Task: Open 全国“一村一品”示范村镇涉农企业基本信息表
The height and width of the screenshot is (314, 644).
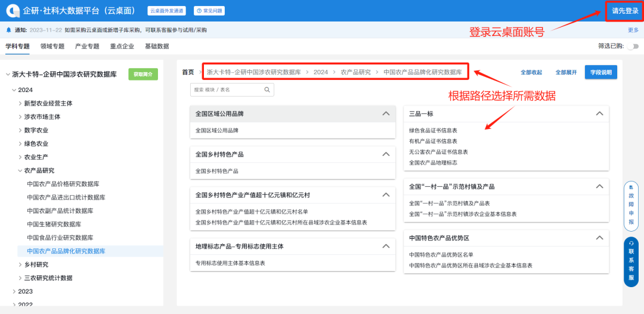Action: pos(463,214)
